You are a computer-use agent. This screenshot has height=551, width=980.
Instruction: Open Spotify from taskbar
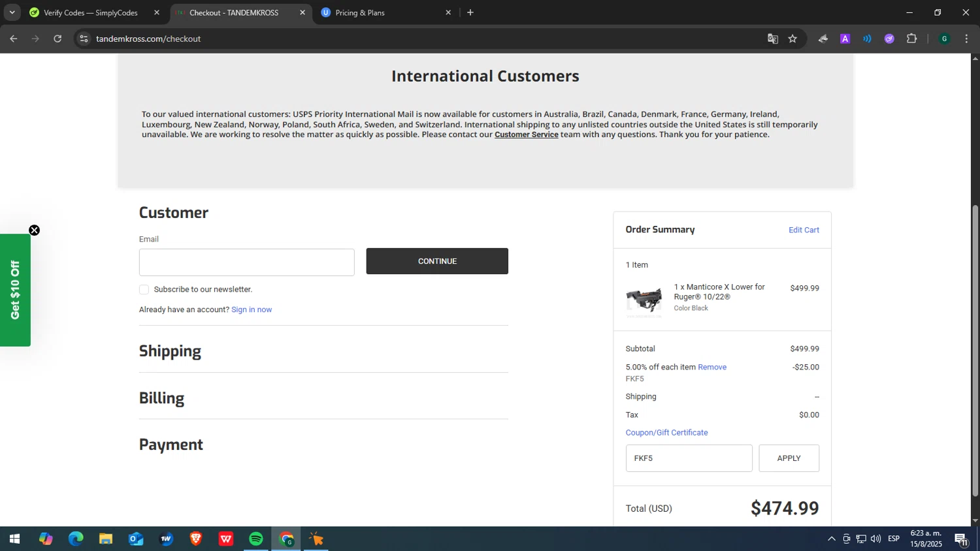pyautogui.click(x=256, y=539)
